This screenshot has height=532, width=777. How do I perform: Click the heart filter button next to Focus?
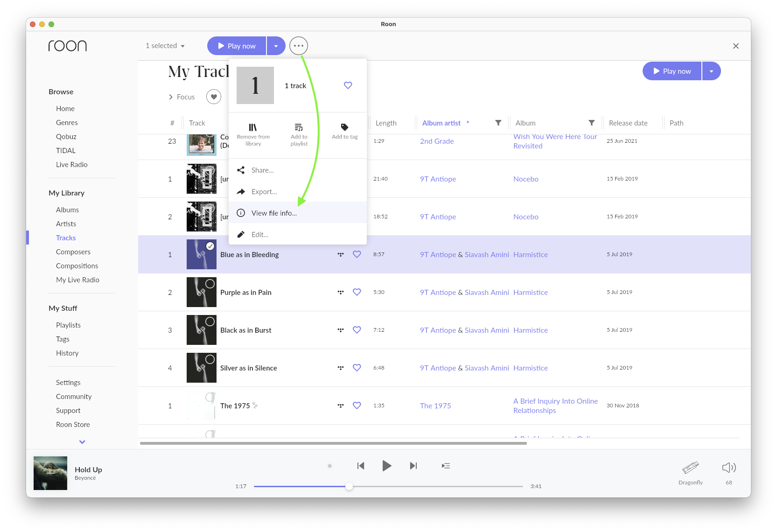click(x=214, y=97)
